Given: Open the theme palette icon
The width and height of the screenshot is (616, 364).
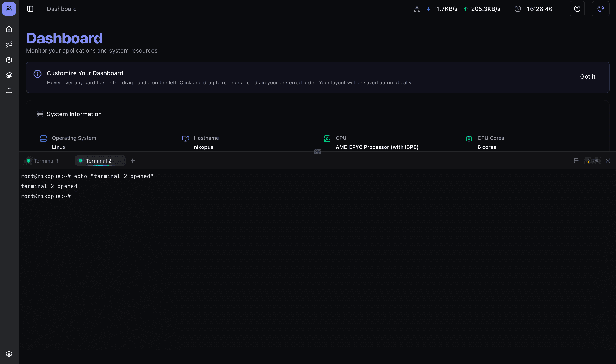Looking at the screenshot, I should click(x=600, y=9).
